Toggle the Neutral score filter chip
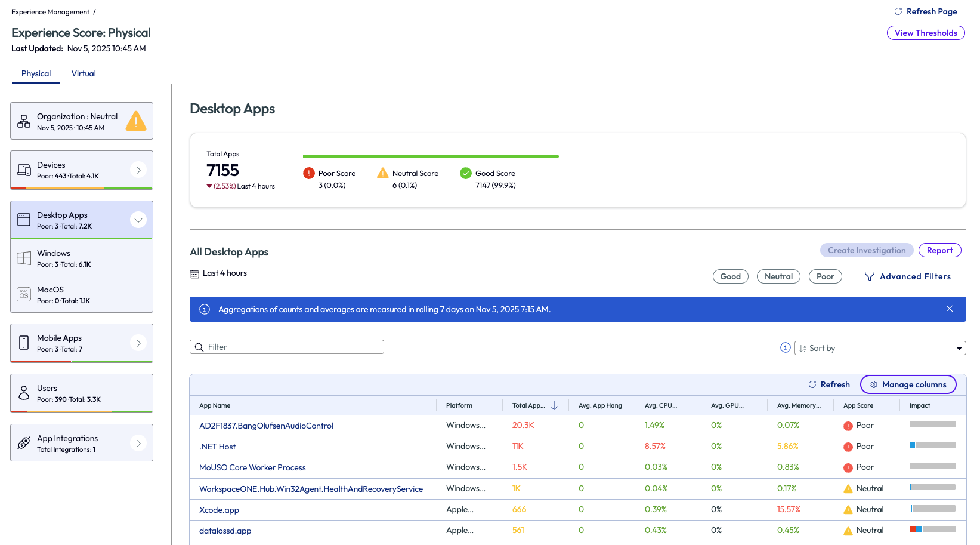 coord(778,276)
